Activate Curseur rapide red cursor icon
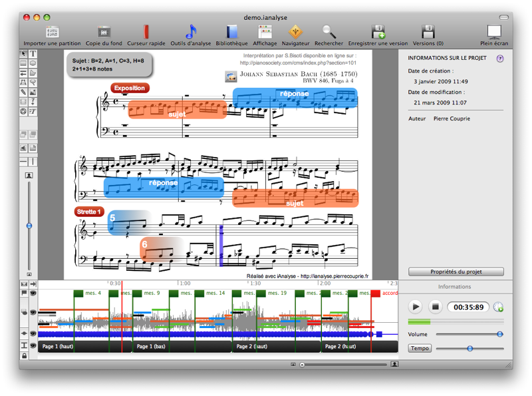 tap(146, 32)
